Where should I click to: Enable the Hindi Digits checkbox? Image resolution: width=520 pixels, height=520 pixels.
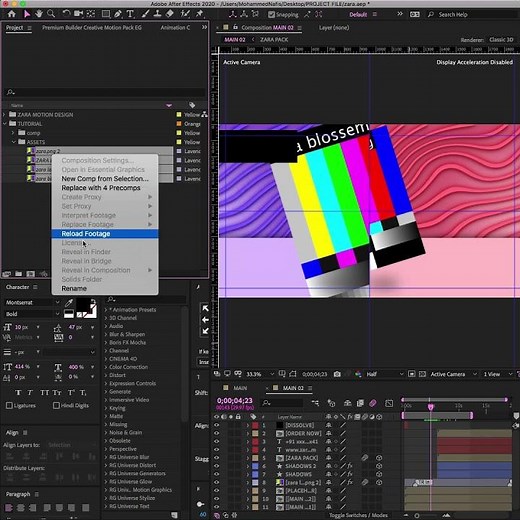click(x=56, y=405)
